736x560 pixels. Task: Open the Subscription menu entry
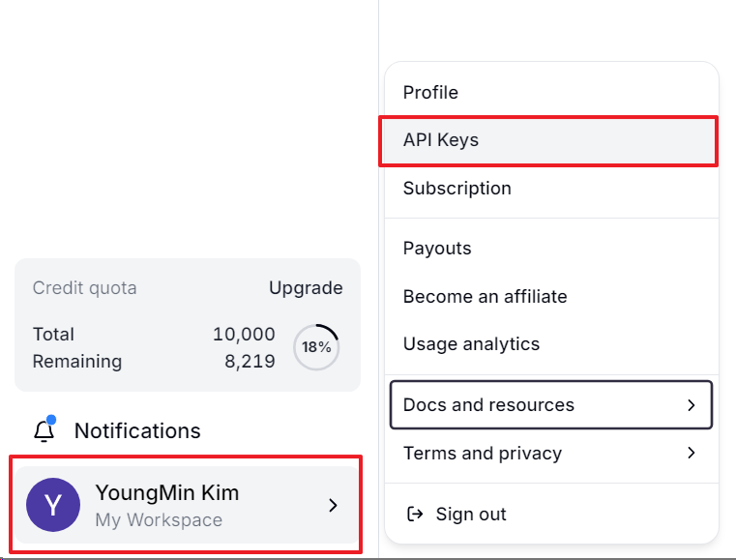click(551, 189)
